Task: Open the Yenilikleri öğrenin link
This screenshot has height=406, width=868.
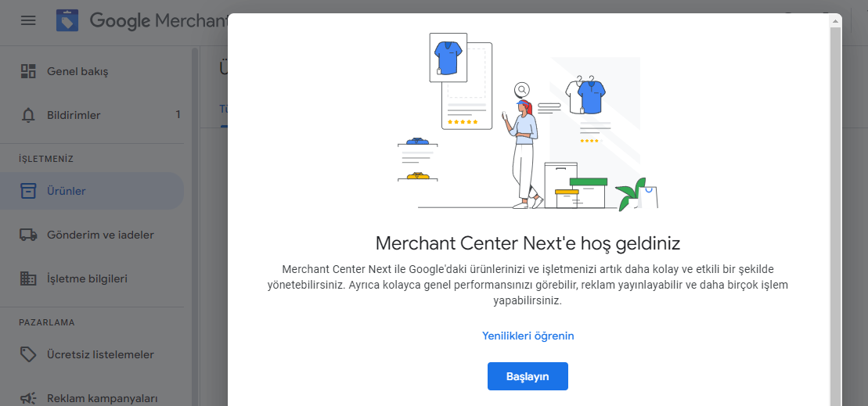Action: [528, 336]
